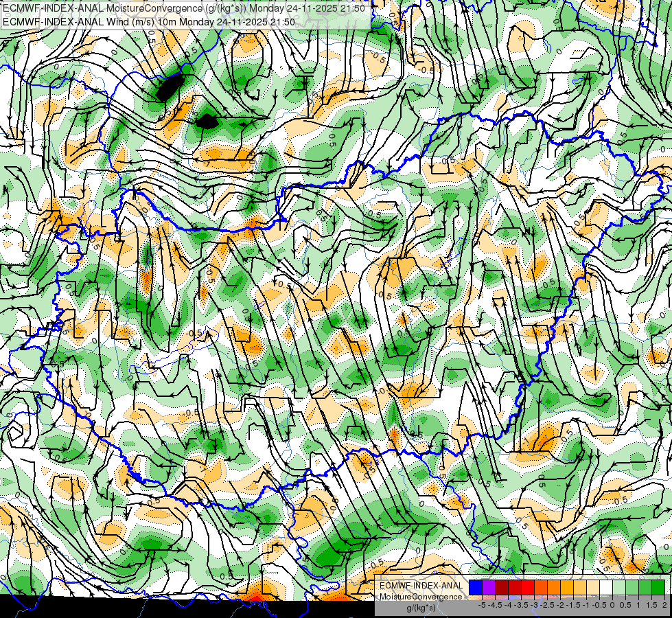
Task: Click the Wind (m/s) 10m title line
Action: [x=148, y=21]
